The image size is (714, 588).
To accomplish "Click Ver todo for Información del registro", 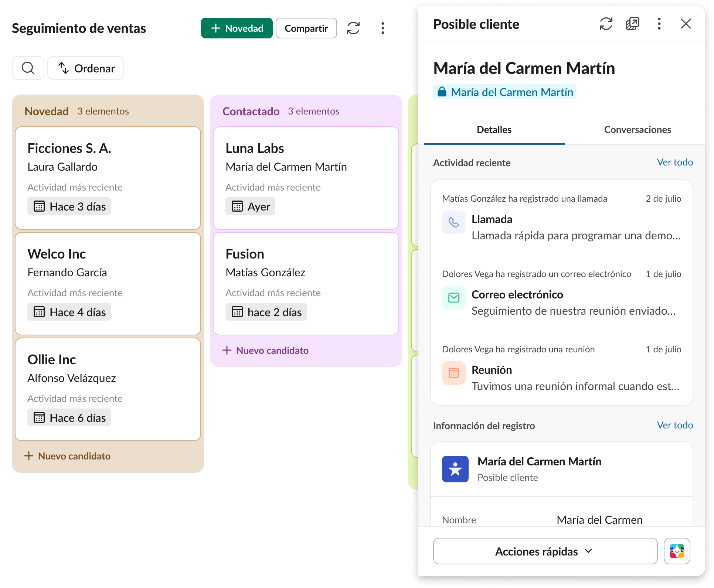I will click(x=675, y=425).
